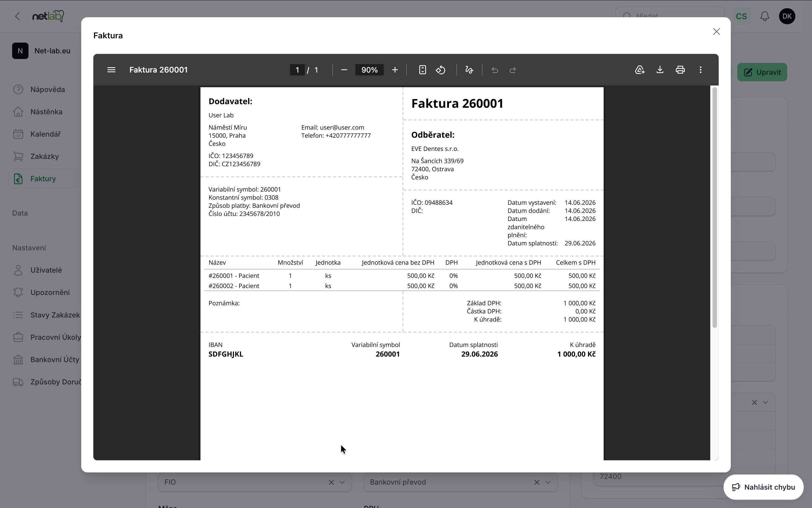Zoom in the PDF with plus icon
This screenshot has width=812, height=508.
395,70
